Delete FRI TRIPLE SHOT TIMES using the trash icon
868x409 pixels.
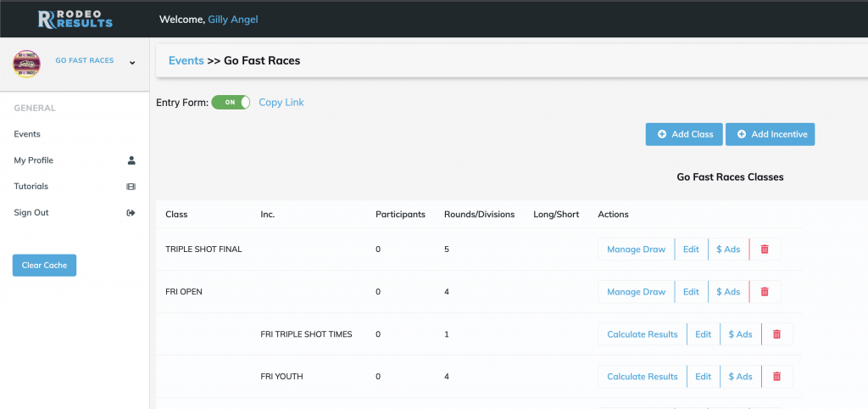pyautogui.click(x=777, y=334)
